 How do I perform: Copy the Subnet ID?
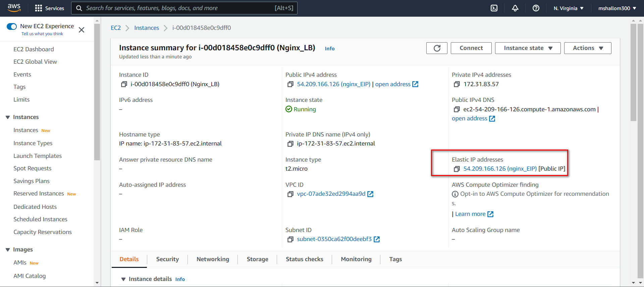pyautogui.click(x=290, y=239)
